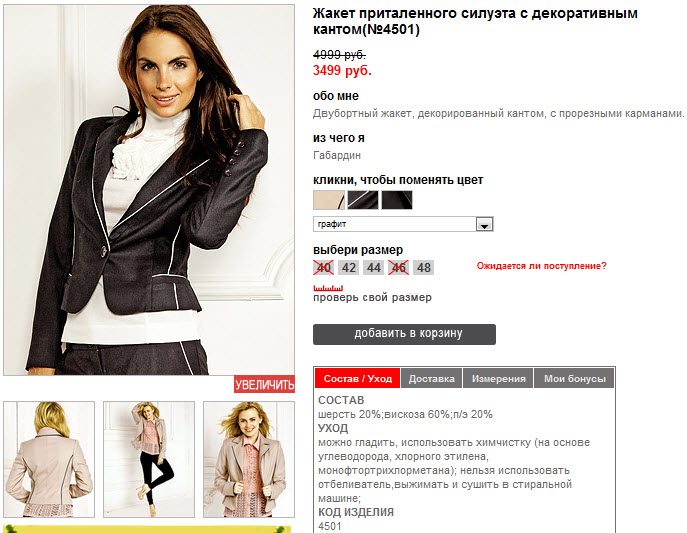Select size 42
Screen dimensions: 687x533
(349, 268)
